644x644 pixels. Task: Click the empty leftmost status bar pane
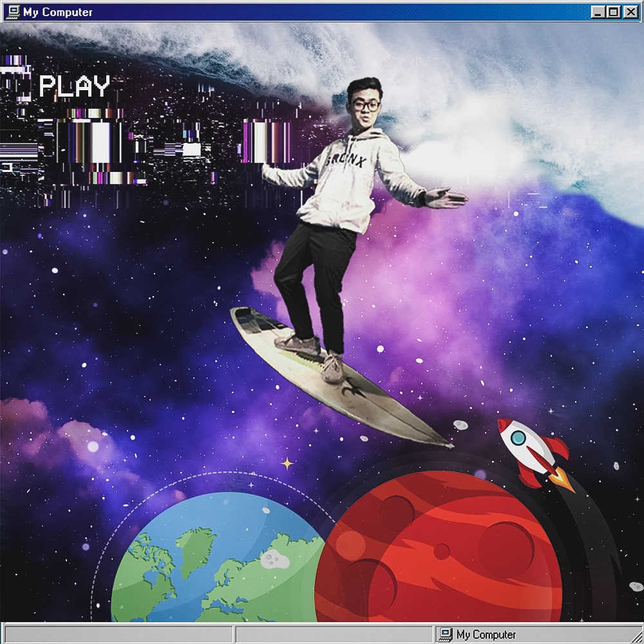point(118,634)
